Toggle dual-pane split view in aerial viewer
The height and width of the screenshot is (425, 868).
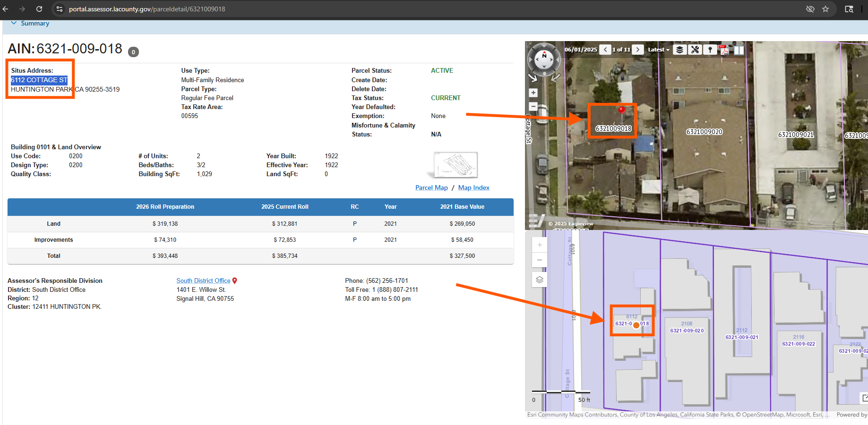click(x=739, y=50)
